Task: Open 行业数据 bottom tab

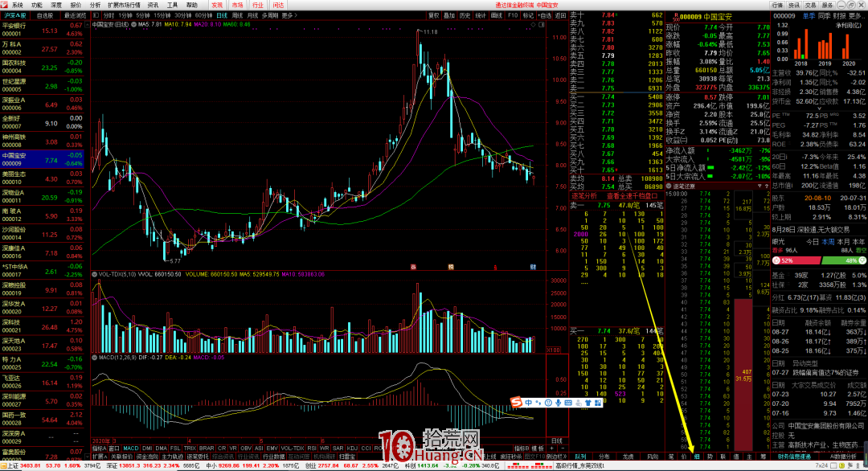Action: click(273, 457)
